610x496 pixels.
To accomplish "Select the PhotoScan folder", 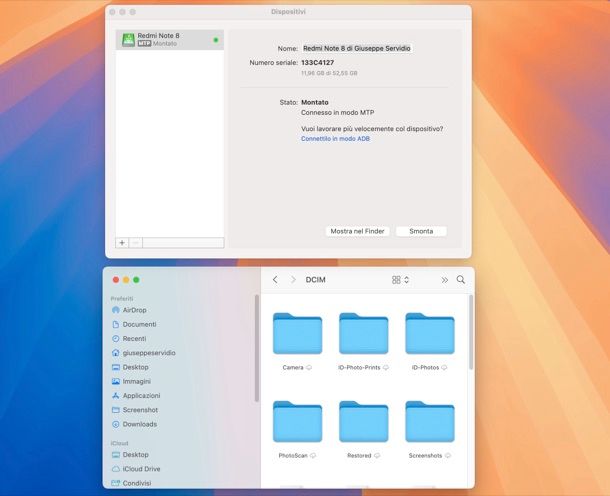I will [x=298, y=422].
